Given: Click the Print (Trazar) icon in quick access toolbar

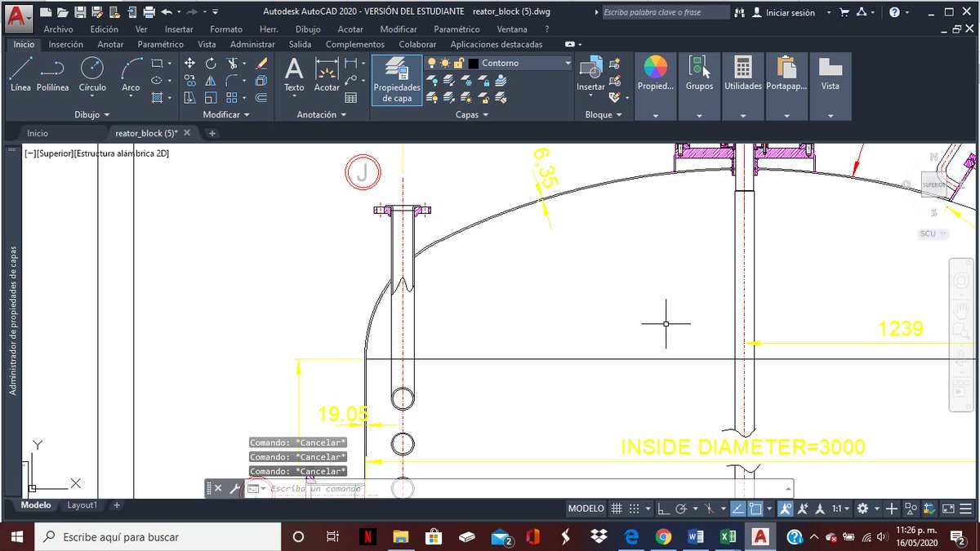Looking at the screenshot, I should pyautogui.click(x=149, y=12).
